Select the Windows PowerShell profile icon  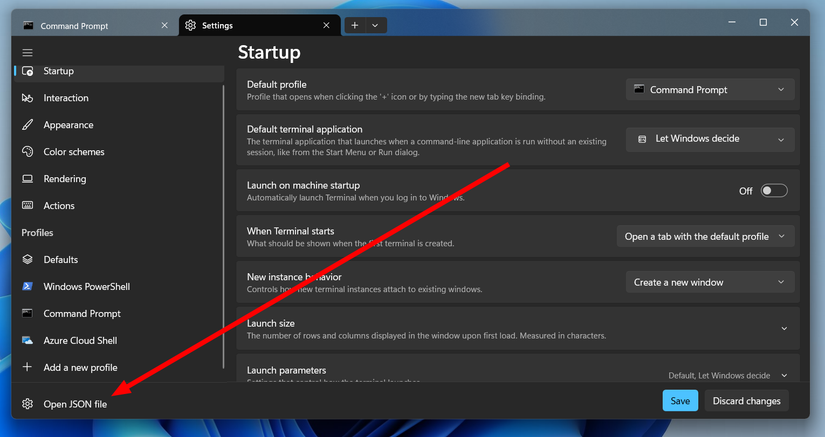[27, 287]
